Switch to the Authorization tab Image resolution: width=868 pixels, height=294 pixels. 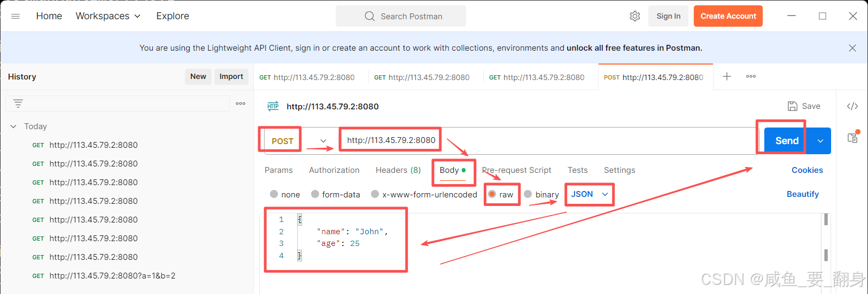point(334,170)
